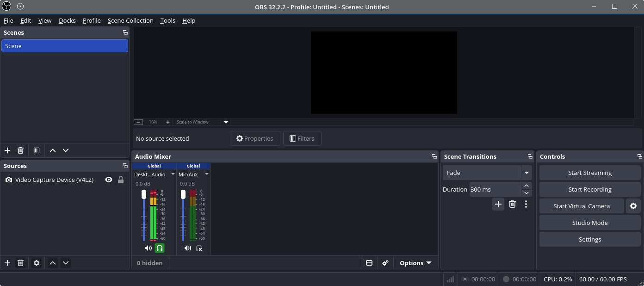Mute the Mic/Aux channel

[x=187, y=248]
